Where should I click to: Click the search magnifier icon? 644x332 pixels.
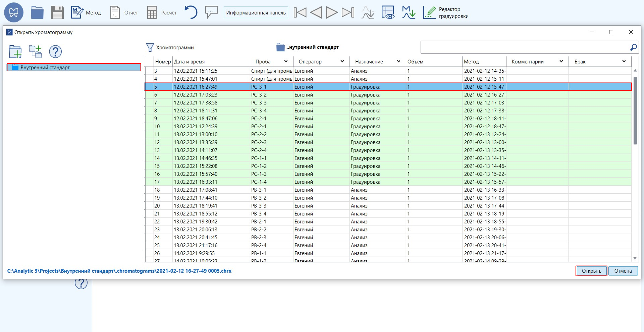[x=633, y=47]
